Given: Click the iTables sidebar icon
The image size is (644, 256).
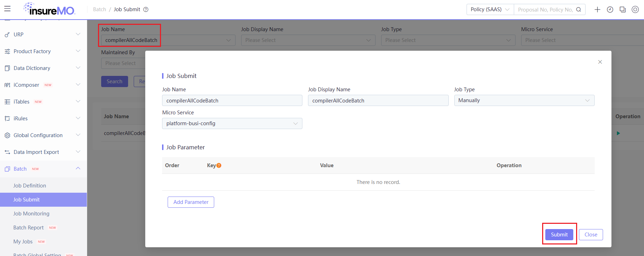Looking at the screenshot, I should (x=7, y=102).
